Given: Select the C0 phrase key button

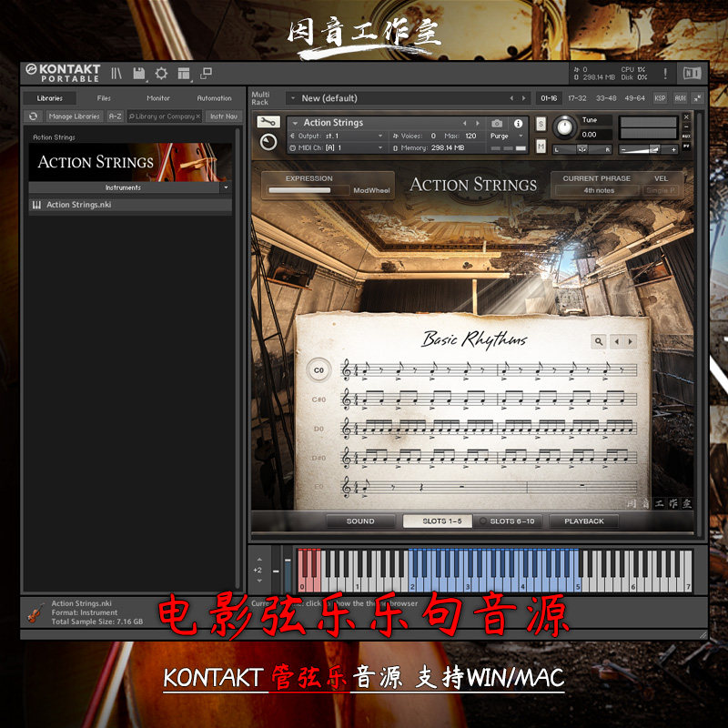Looking at the screenshot, I should pyautogui.click(x=318, y=370).
